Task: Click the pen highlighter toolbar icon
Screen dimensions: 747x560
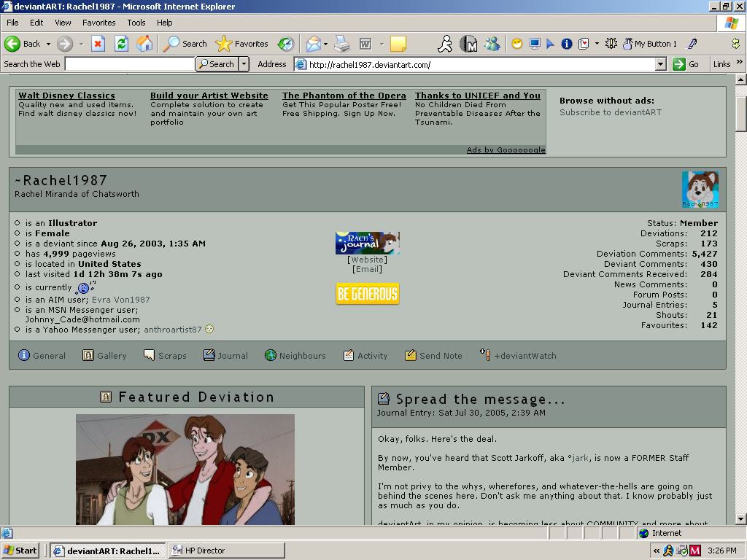Action: pyautogui.click(x=692, y=44)
